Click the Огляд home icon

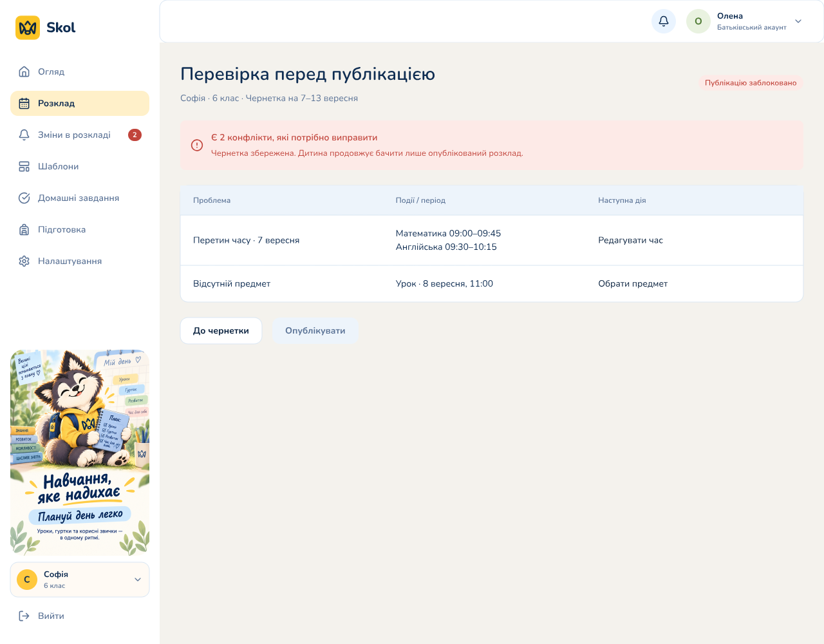click(24, 71)
